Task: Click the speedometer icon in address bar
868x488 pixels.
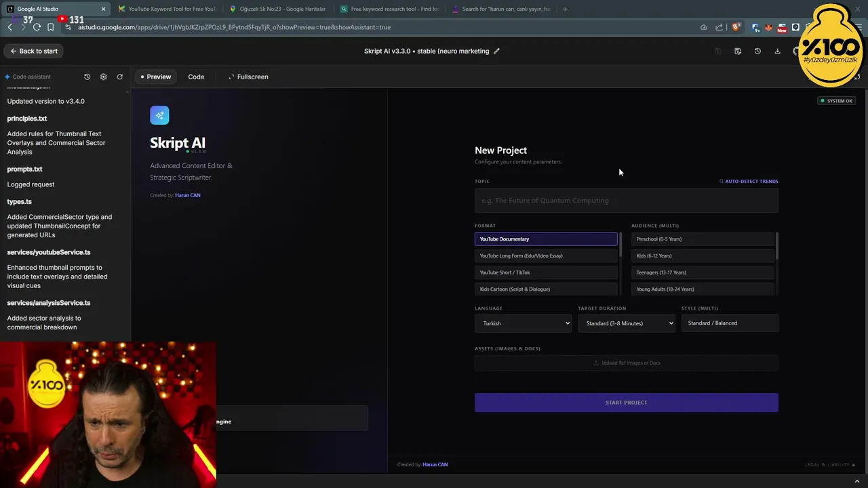Action: [x=704, y=27]
